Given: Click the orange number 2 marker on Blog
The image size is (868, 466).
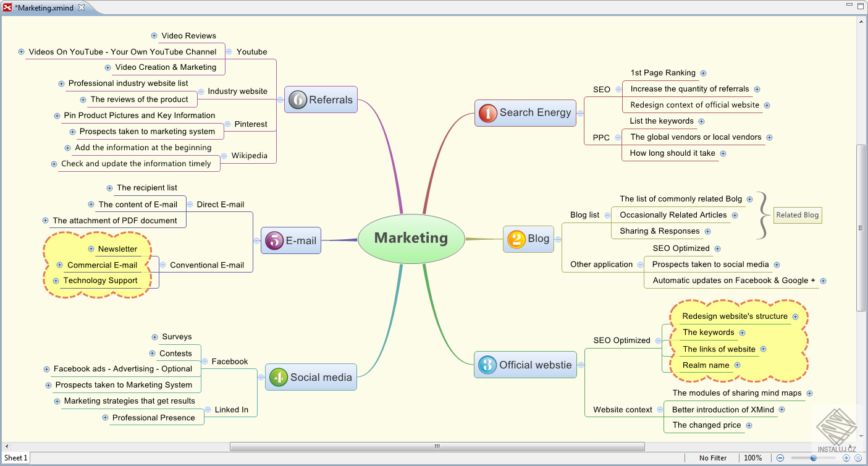Looking at the screenshot, I should click(516, 239).
